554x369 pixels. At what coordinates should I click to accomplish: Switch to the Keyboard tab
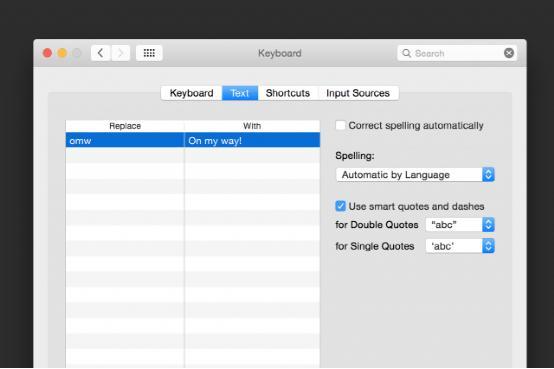(x=191, y=93)
